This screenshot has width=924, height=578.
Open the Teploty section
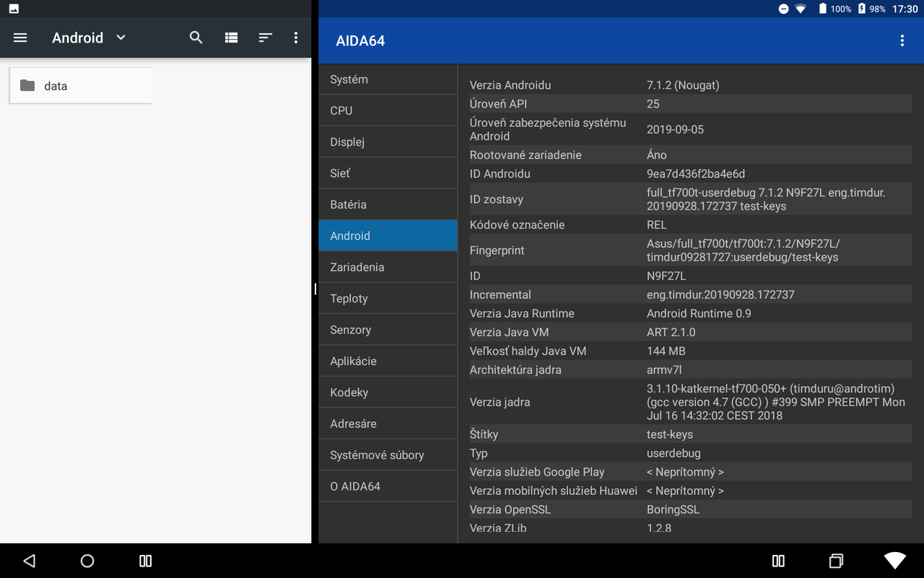(x=388, y=298)
